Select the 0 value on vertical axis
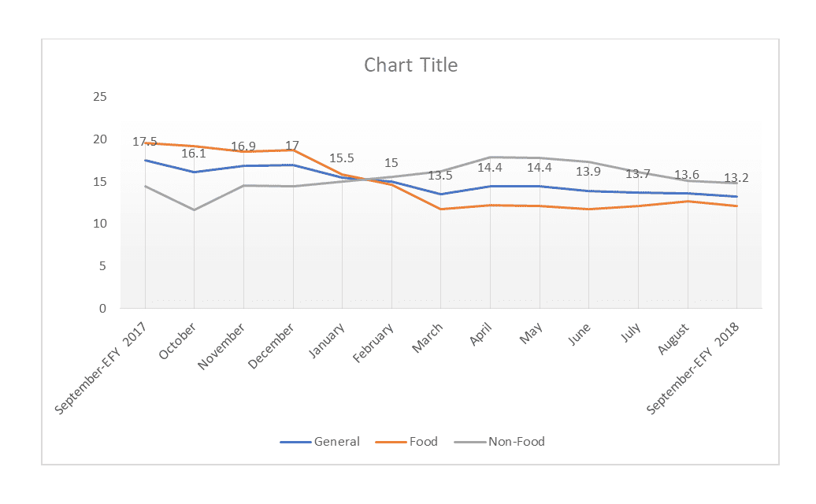 coord(102,309)
